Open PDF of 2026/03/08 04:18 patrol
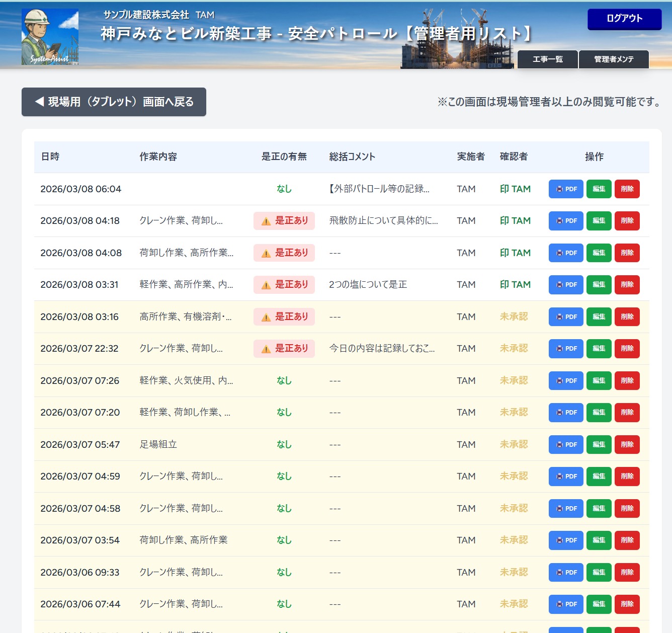The height and width of the screenshot is (633, 672). point(566,221)
